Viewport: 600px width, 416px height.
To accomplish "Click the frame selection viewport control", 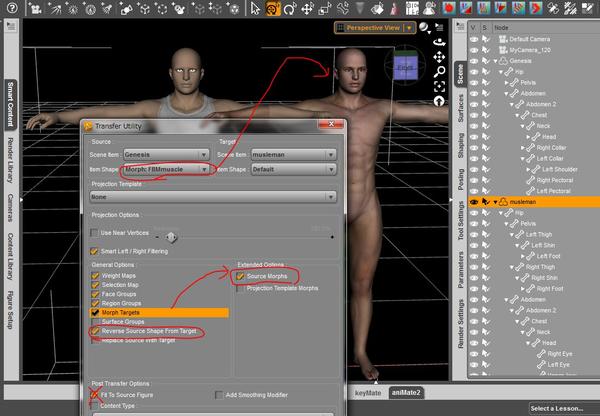I will [x=439, y=86].
